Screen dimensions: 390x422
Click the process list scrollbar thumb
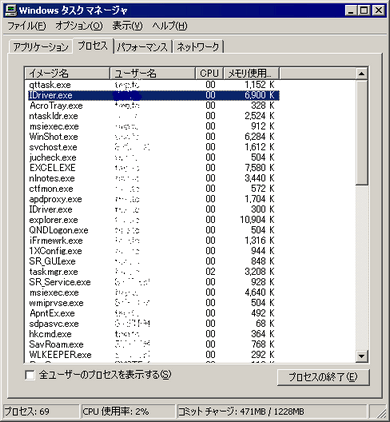tap(362, 132)
